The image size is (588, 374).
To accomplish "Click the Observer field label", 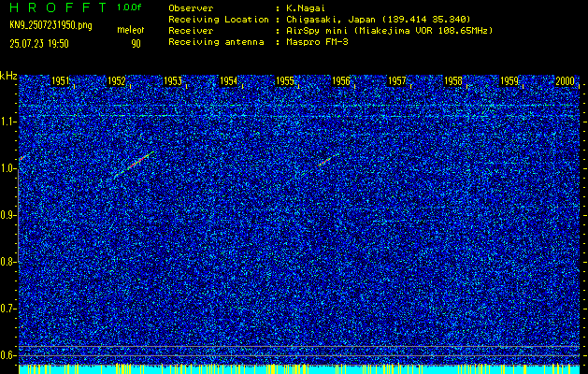I will [191, 8].
